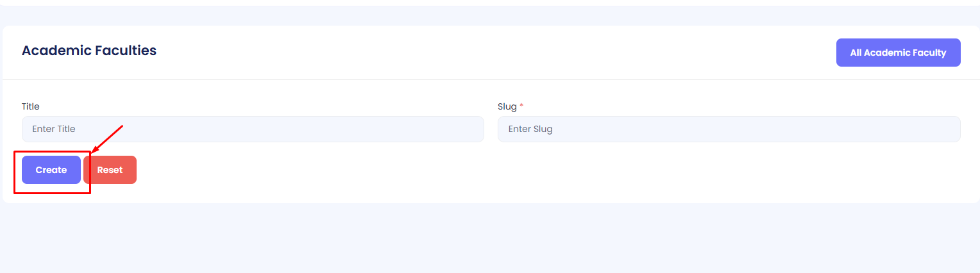
Task: Open the All Academic Faculty list
Action: coord(898,53)
